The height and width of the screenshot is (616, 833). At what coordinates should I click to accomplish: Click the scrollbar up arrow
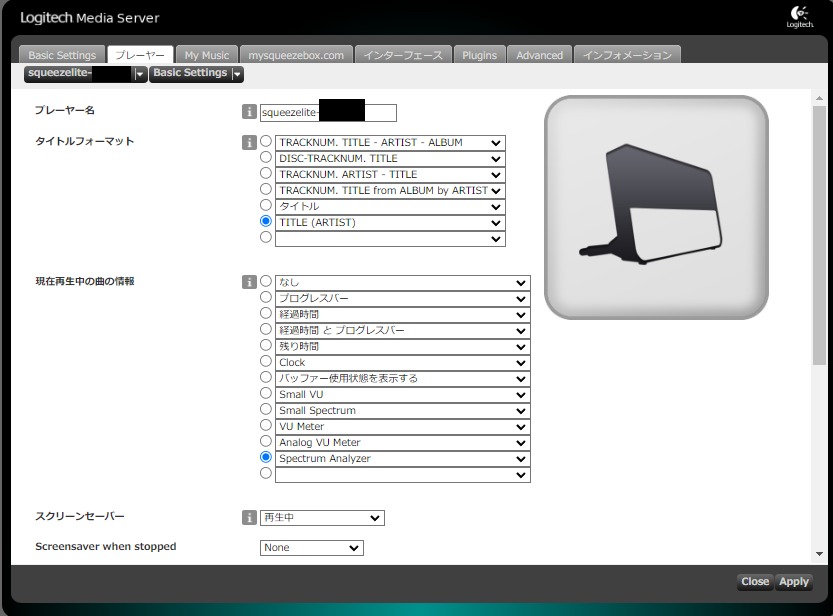point(819,98)
